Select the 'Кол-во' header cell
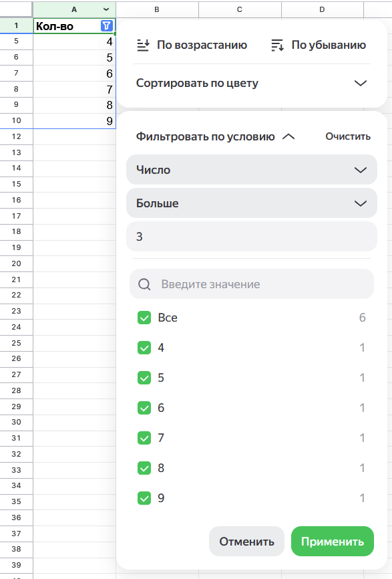392x579 pixels. coord(75,26)
